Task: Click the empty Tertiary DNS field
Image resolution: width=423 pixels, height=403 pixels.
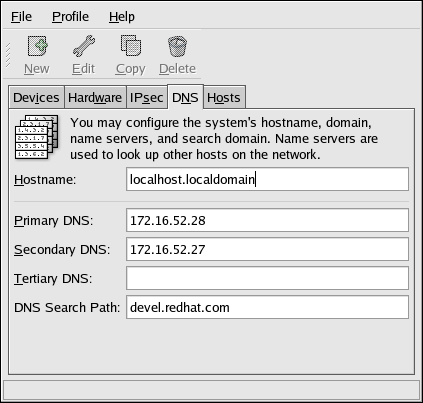Action: [x=267, y=278]
